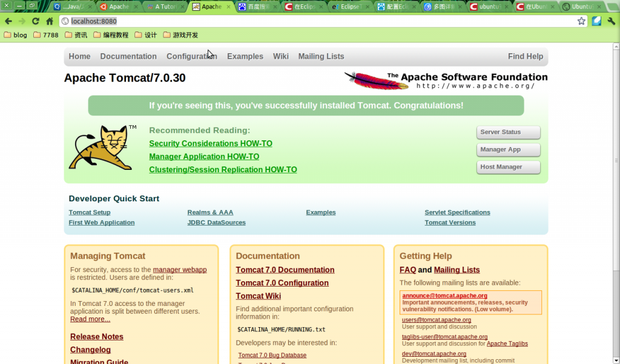The height and width of the screenshot is (364, 620).
Task: Open the blog bookmarks folder
Action: (15, 35)
